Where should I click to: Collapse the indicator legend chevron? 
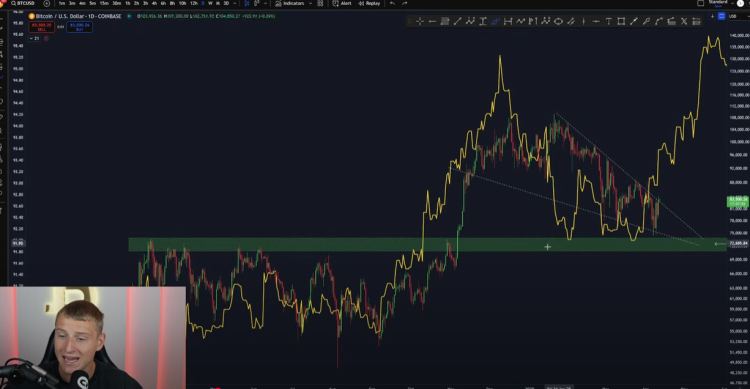32,38
